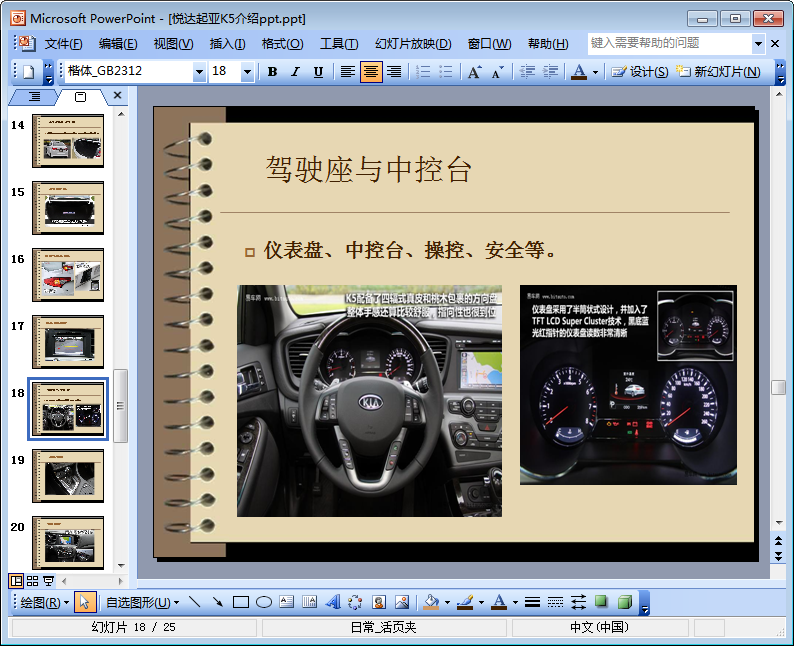The height and width of the screenshot is (646, 794).
Task: Open the AutoShapes (自选图形) menu
Action: 142,602
